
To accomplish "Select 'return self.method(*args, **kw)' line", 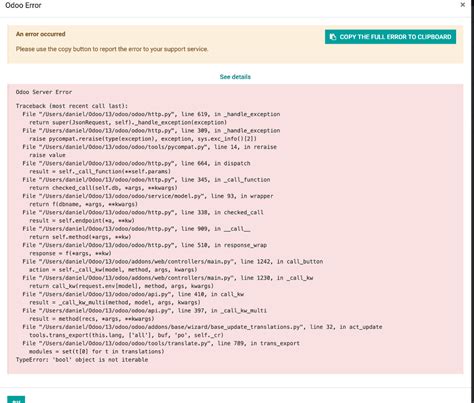I will [80, 237].
